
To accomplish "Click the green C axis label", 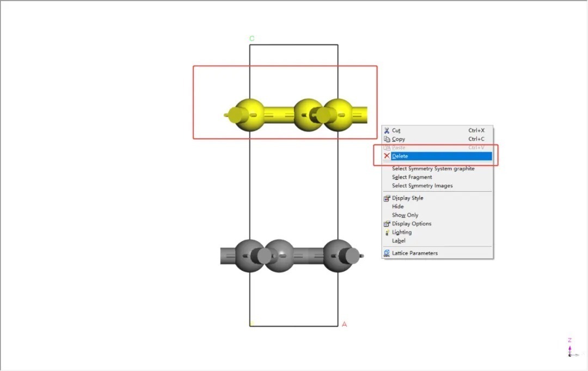I will click(252, 39).
